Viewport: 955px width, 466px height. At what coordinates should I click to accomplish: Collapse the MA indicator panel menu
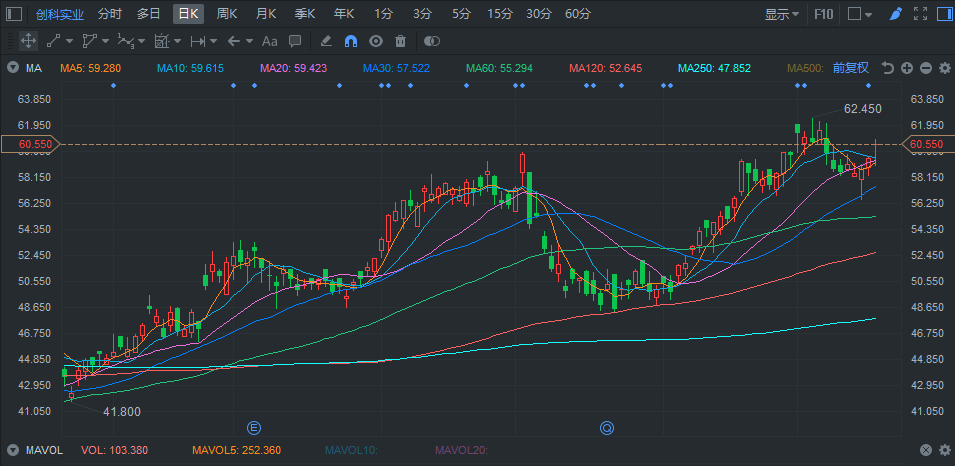[12, 68]
